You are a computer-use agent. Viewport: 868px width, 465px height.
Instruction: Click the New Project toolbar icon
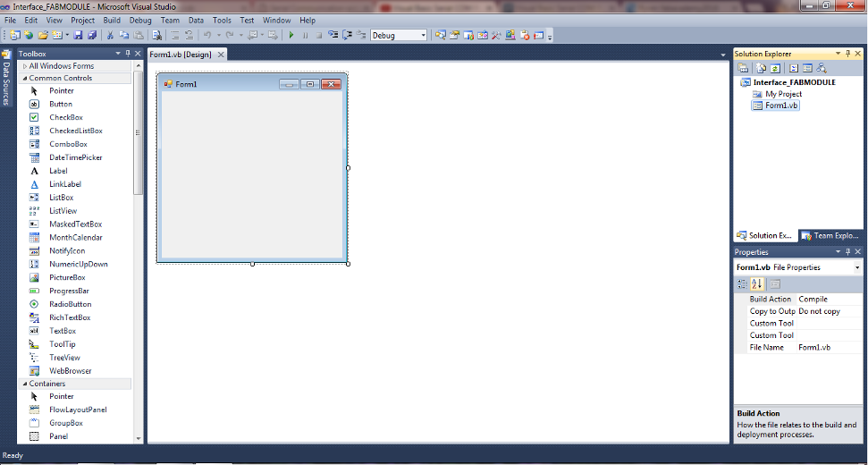pyautogui.click(x=14, y=36)
